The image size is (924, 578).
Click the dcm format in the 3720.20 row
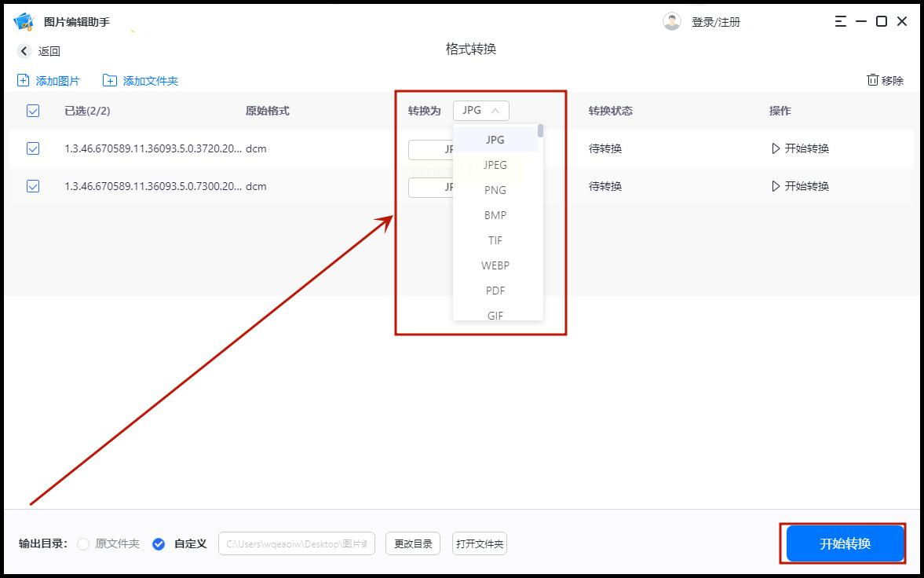pyautogui.click(x=257, y=148)
